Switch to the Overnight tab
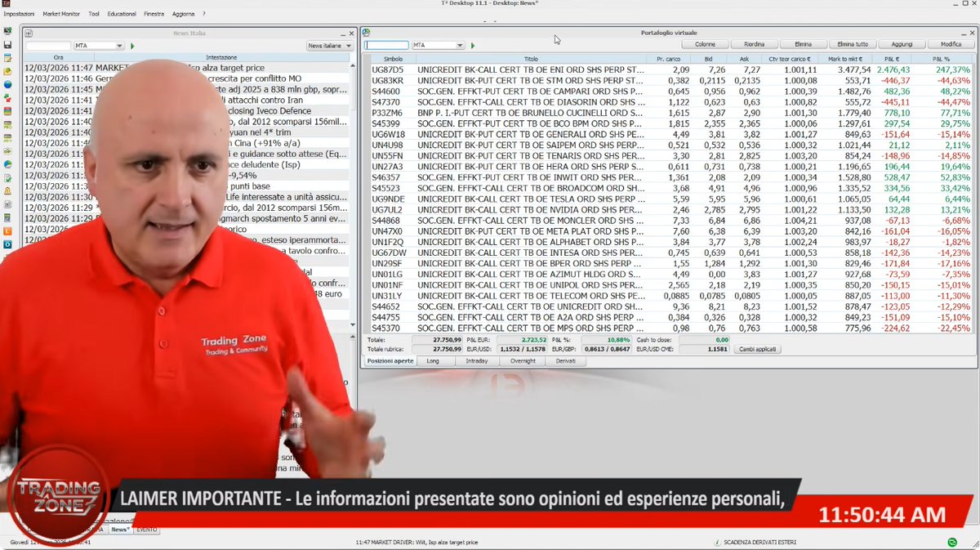The width and height of the screenshot is (980, 550). pos(523,360)
